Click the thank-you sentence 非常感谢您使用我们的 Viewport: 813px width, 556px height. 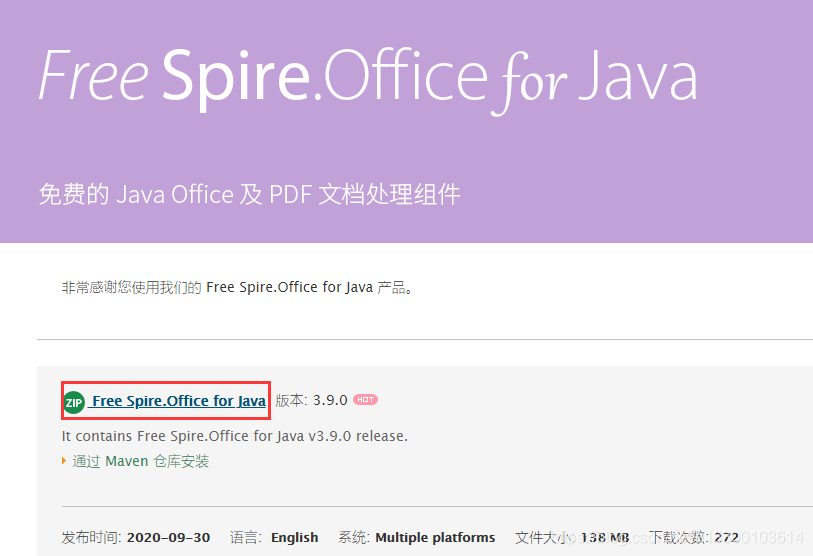click(131, 287)
